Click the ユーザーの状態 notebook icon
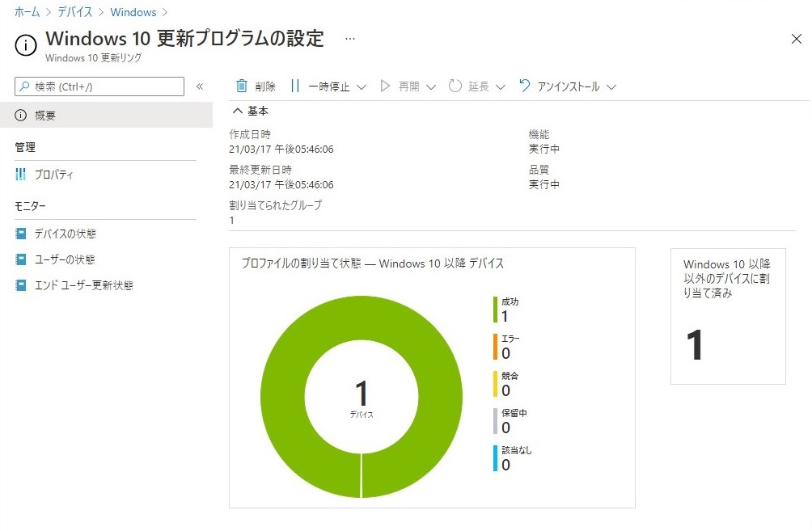Viewport: 812px width, 531px height. coord(21,259)
